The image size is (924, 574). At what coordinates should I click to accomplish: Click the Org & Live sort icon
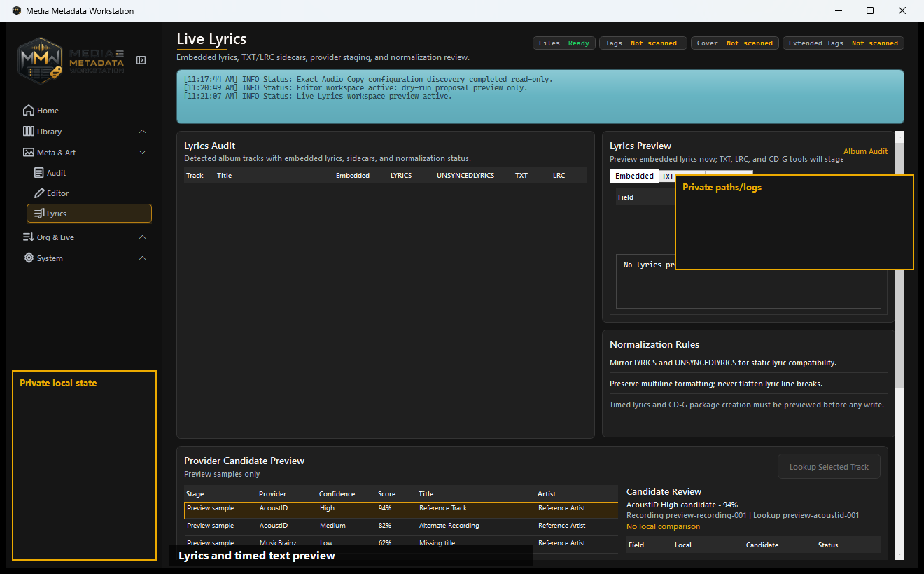coord(29,237)
